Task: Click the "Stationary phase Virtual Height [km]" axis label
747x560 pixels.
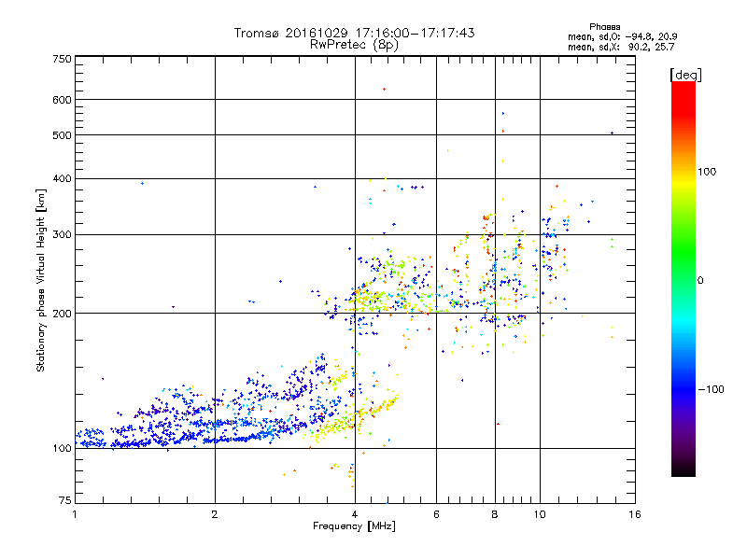Action: [40, 281]
